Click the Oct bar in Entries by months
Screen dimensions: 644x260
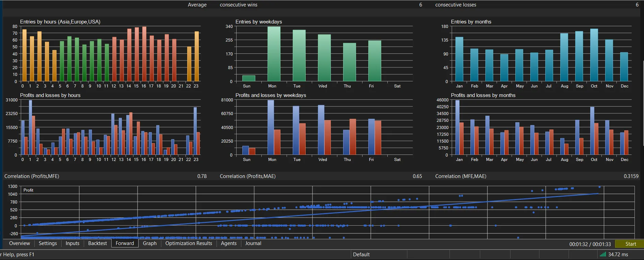[x=594, y=55]
